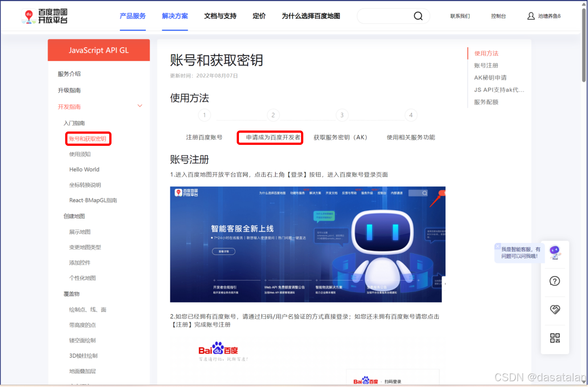Select 入门指南 in the sidebar

(74, 123)
